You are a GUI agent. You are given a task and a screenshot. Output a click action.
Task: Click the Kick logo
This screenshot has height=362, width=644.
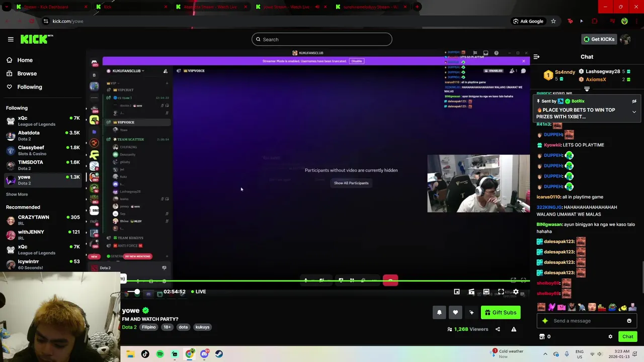coord(37,39)
